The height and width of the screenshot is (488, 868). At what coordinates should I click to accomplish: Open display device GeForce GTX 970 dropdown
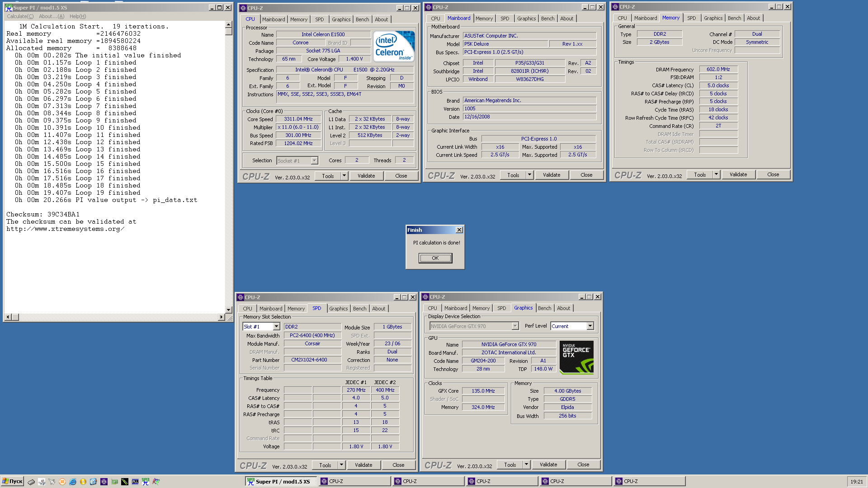[x=515, y=326]
